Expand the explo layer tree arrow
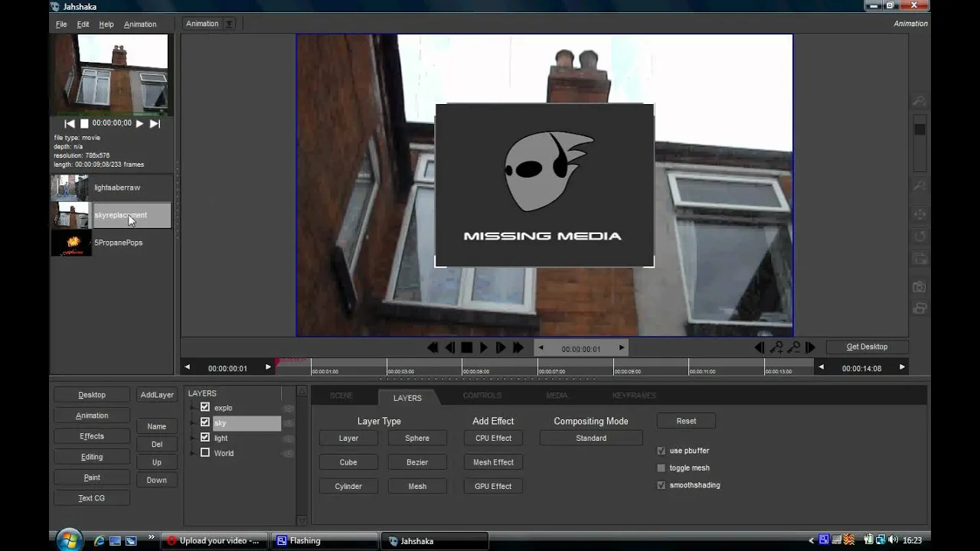980x551 pixels. pyautogui.click(x=192, y=408)
